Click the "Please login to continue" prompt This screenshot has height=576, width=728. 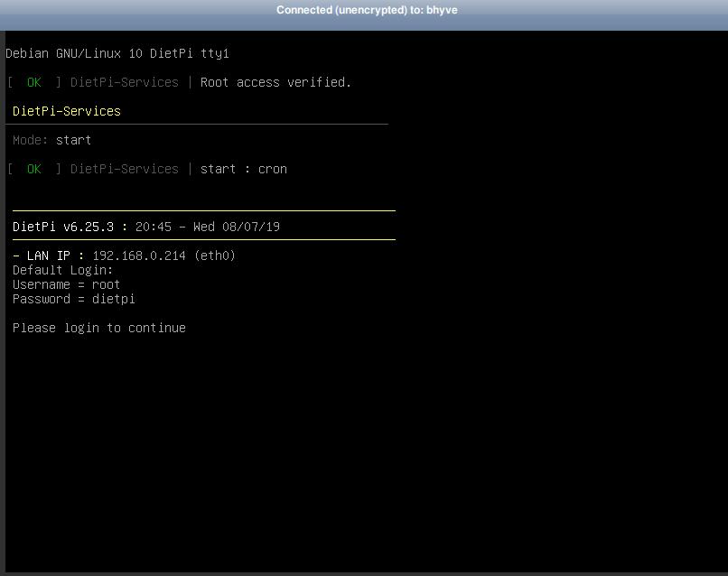(99, 328)
